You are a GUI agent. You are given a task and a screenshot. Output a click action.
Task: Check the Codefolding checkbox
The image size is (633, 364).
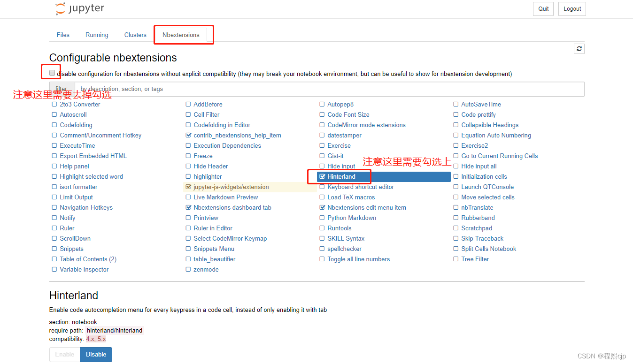point(54,125)
